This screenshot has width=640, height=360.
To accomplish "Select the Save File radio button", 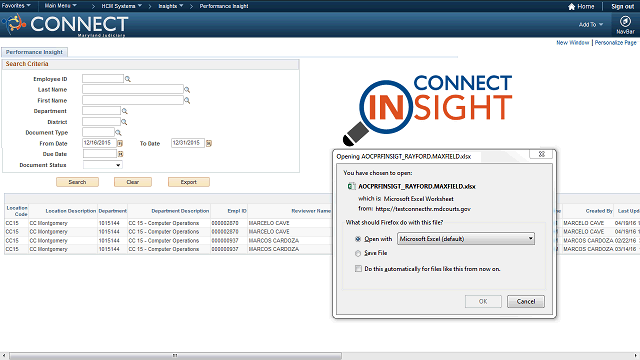I will pyautogui.click(x=358, y=253).
